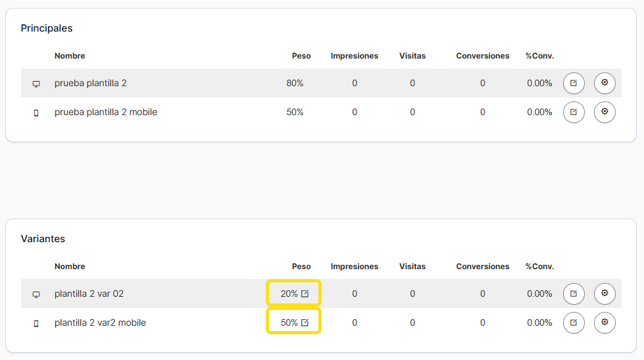The image size is (644, 360).
Task: Click 'Peso' column header in Variantes table
Action: [301, 267]
